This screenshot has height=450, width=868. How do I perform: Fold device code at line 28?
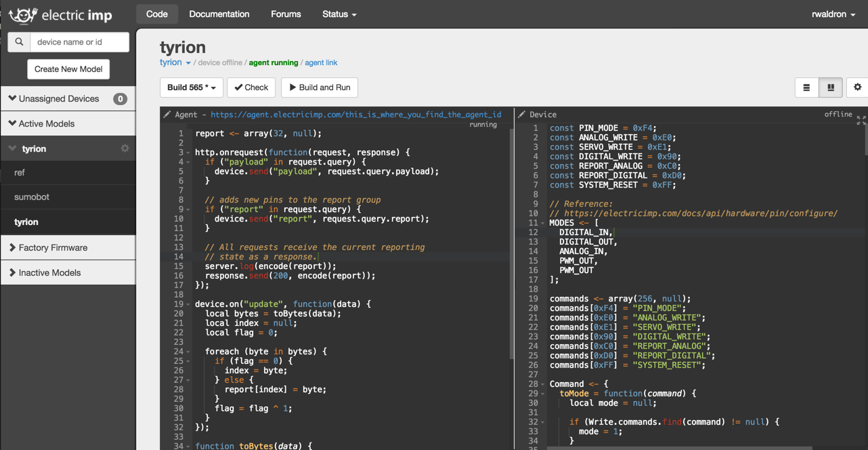[x=542, y=384]
